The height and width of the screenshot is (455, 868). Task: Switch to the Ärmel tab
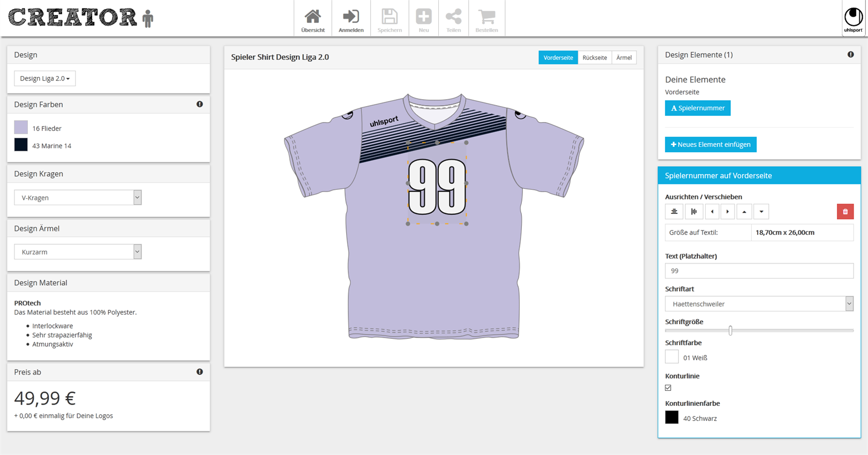(x=624, y=58)
